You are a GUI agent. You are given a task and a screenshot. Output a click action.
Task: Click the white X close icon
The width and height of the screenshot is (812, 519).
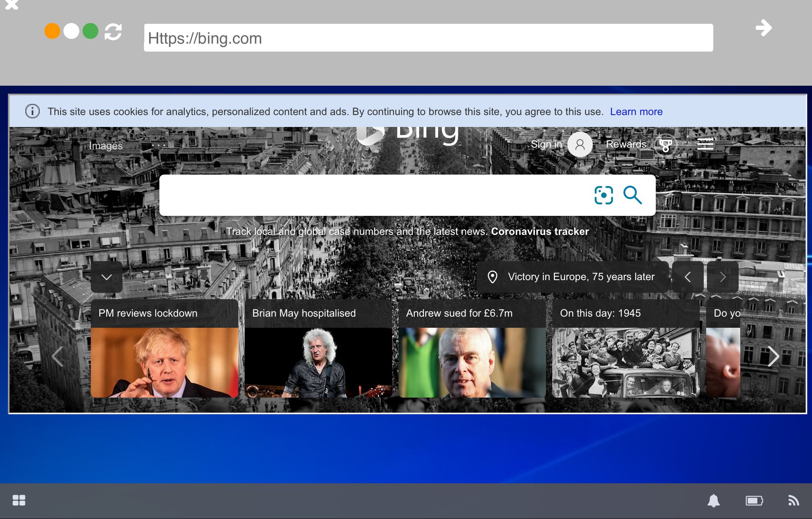click(x=11, y=4)
